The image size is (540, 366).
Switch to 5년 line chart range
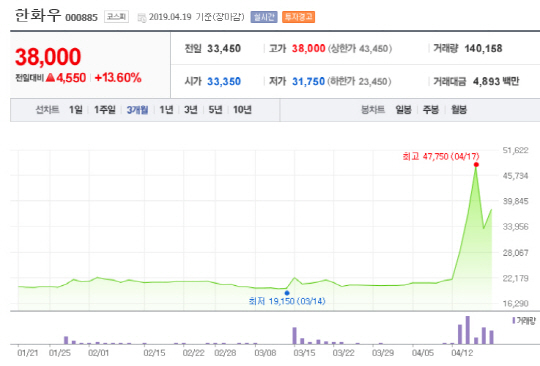pos(215,110)
